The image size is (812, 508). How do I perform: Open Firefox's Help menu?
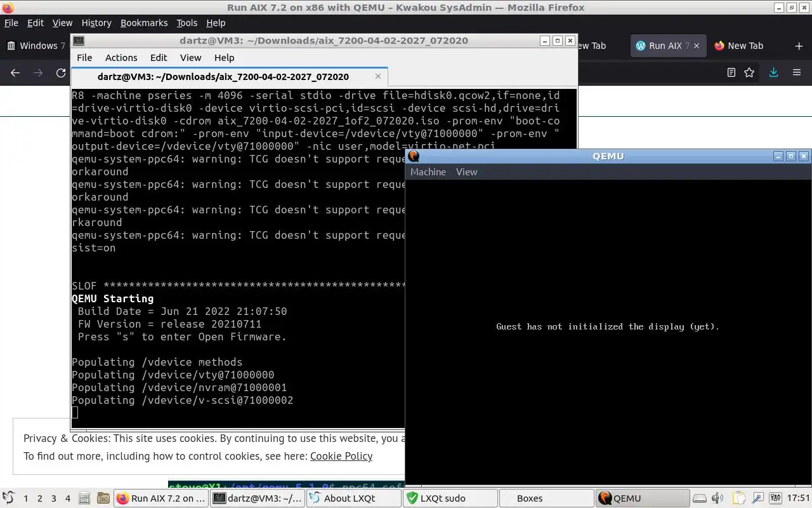pyautogui.click(x=216, y=23)
